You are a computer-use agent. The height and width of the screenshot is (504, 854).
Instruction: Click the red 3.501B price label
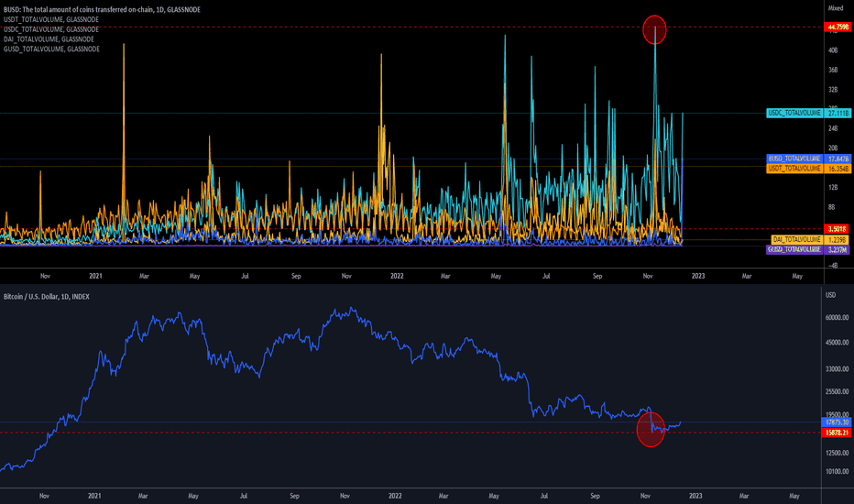[x=838, y=229]
